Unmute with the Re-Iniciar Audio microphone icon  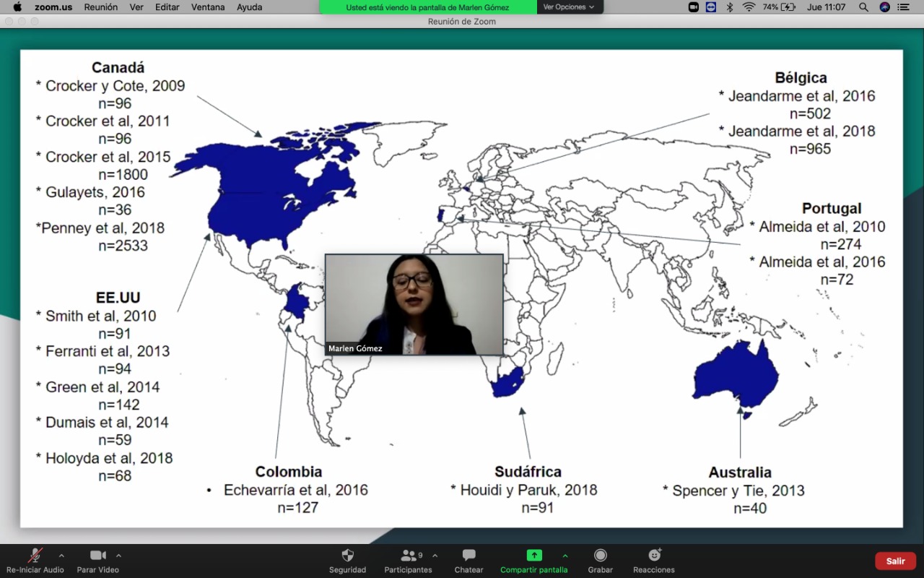[35, 555]
